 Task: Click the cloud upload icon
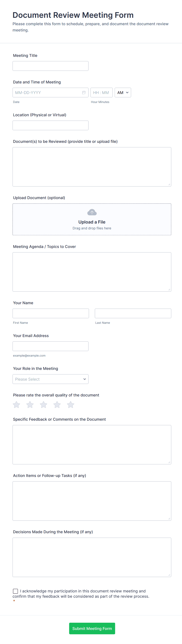tap(92, 212)
